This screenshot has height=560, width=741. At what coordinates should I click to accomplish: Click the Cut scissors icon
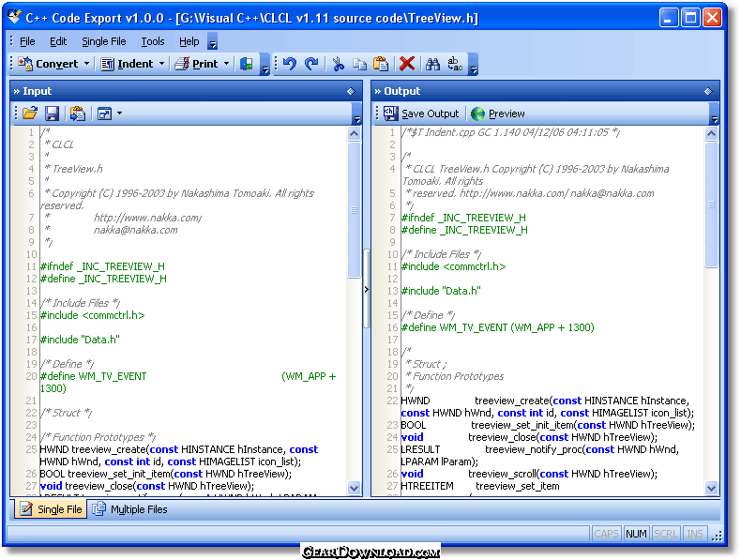click(x=338, y=64)
